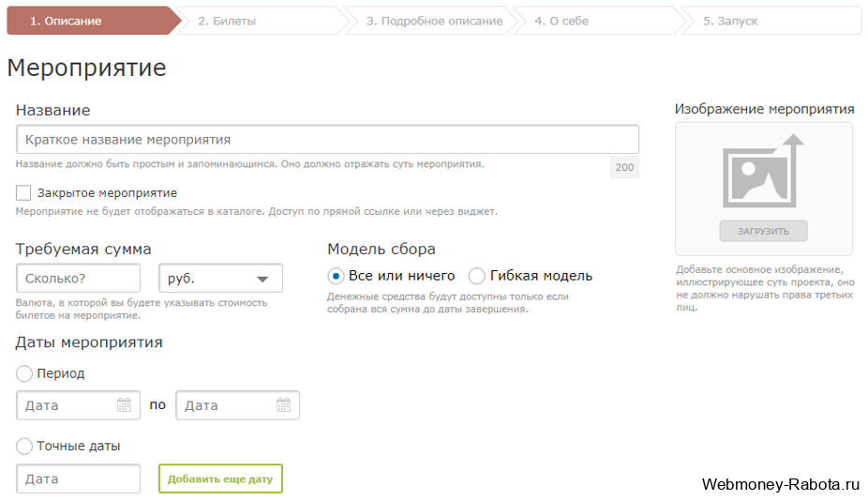Image resolution: width=868 pixels, height=501 pixels.
Task: Select the Гибкая модель radio option
Action: point(476,276)
